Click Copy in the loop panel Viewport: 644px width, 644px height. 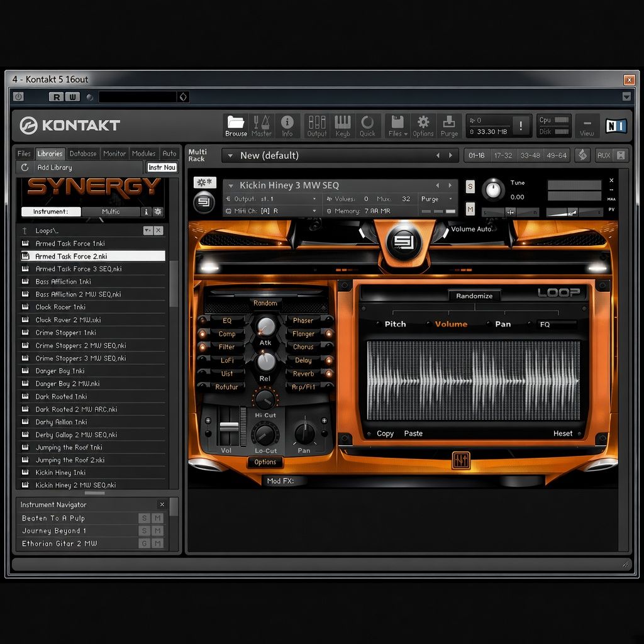coord(385,433)
